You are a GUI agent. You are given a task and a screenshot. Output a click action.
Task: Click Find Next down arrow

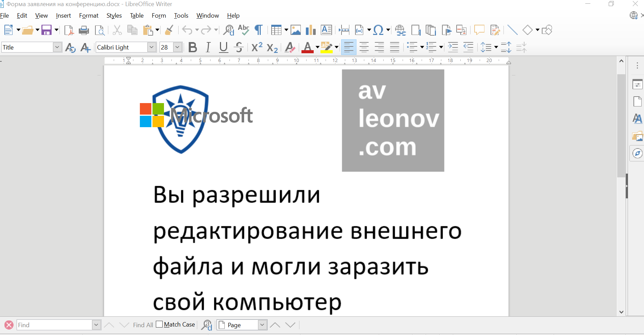click(x=124, y=325)
